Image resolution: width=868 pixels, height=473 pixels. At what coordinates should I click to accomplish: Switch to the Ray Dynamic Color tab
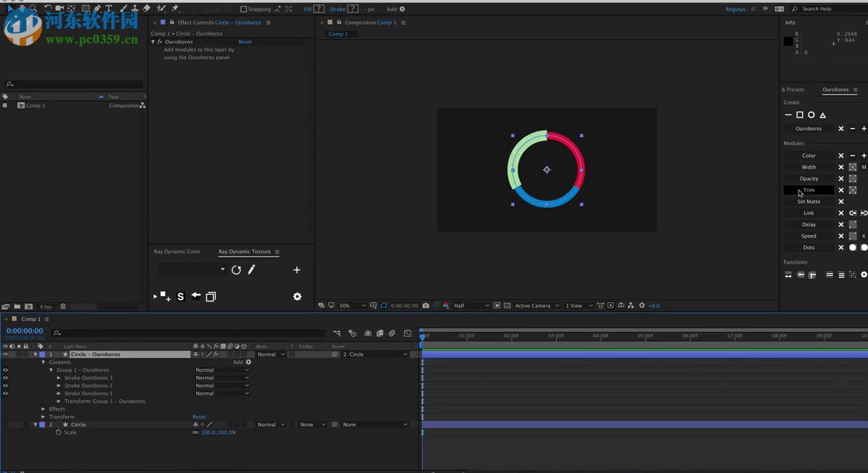177,251
